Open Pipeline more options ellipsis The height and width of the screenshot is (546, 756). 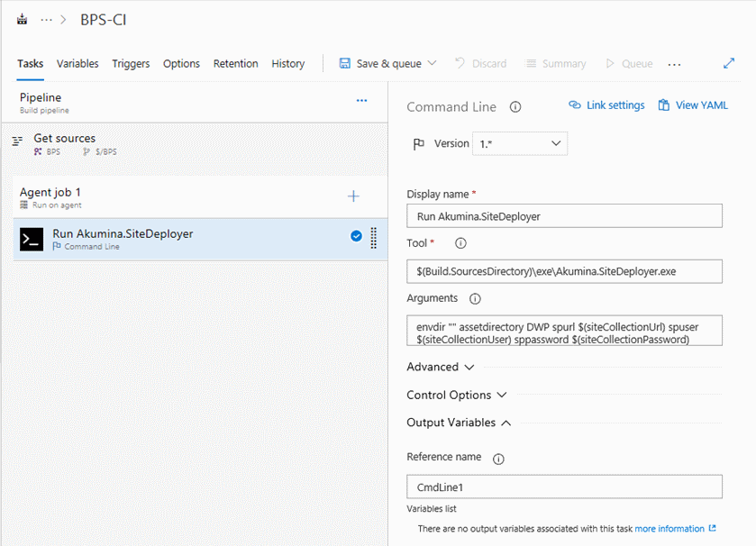[x=361, y=100]
